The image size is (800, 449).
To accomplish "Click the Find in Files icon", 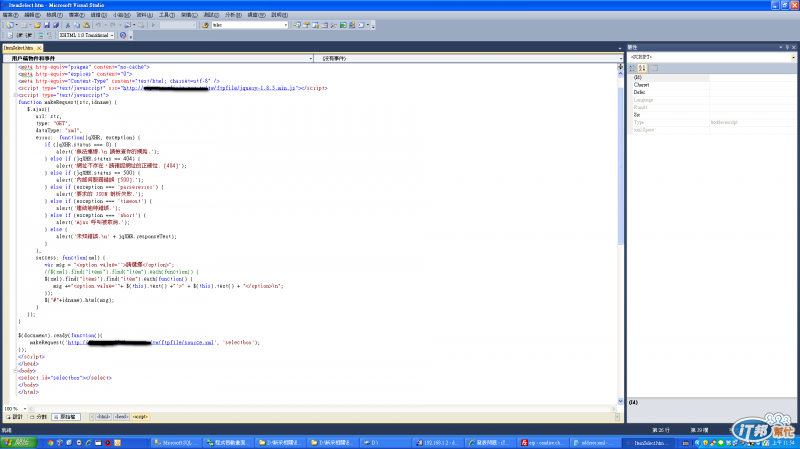I will [x=205, y=25].
